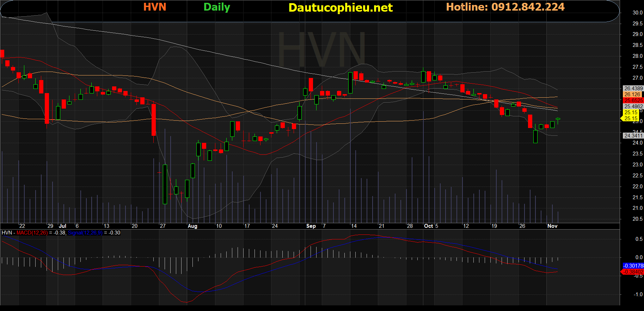Select date marker 17 after Aug 10
The image size is (644, 311).
[x=247, y=226]
